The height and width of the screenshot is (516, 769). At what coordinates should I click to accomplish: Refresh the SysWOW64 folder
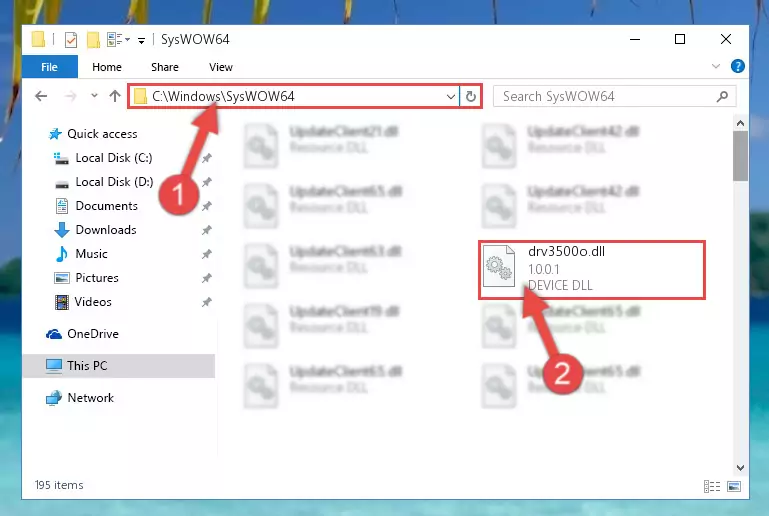click(470, 97)
